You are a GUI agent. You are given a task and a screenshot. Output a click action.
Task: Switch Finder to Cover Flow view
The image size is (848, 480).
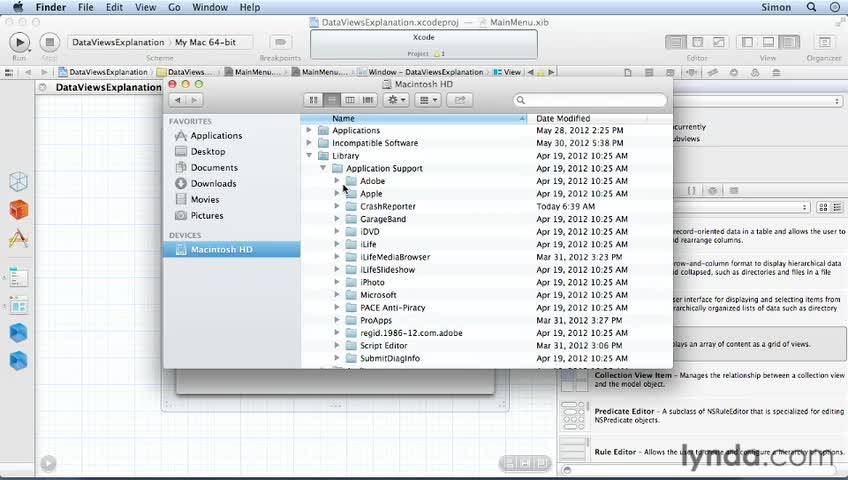point(368,100)
